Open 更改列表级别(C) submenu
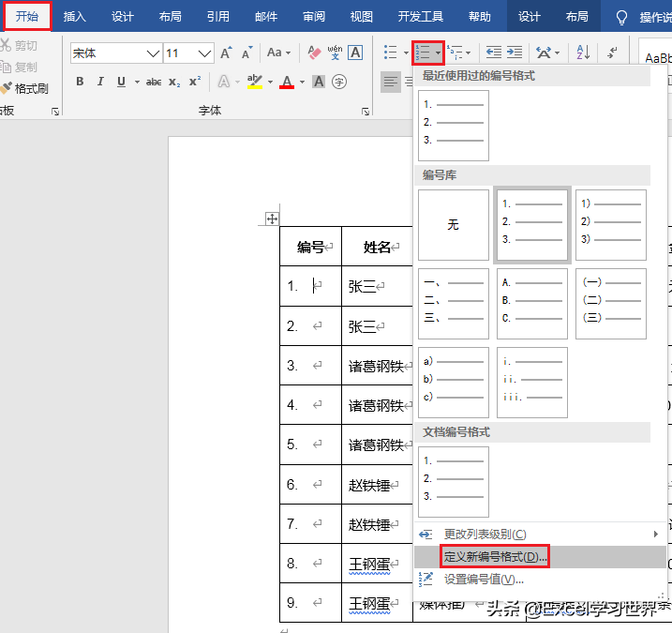Viewport: 672px width, 633px height. pyautogui.click(x=540, y=534)
